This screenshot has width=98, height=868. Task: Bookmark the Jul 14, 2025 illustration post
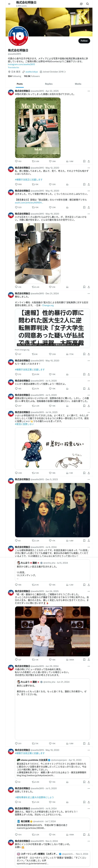pos(84,473)
